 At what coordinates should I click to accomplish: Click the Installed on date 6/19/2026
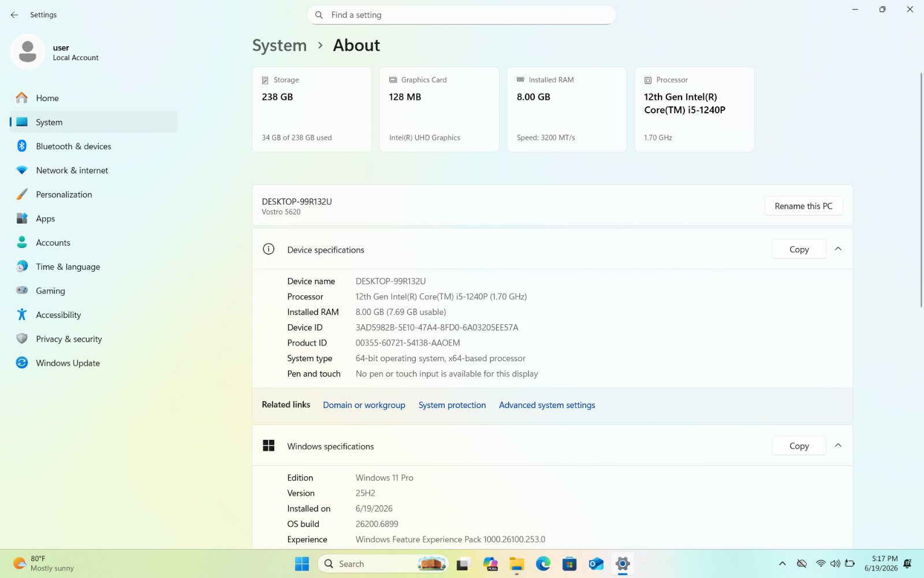pos(374,509)
